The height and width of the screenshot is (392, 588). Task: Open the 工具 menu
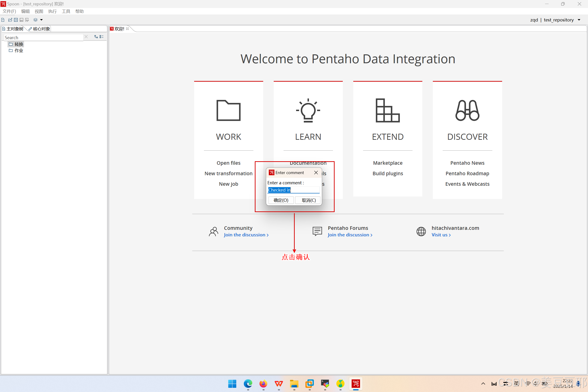coord(66,11)
